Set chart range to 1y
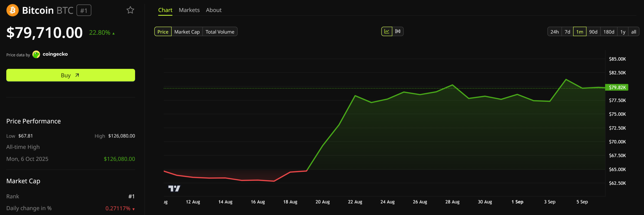 point(623,32)
